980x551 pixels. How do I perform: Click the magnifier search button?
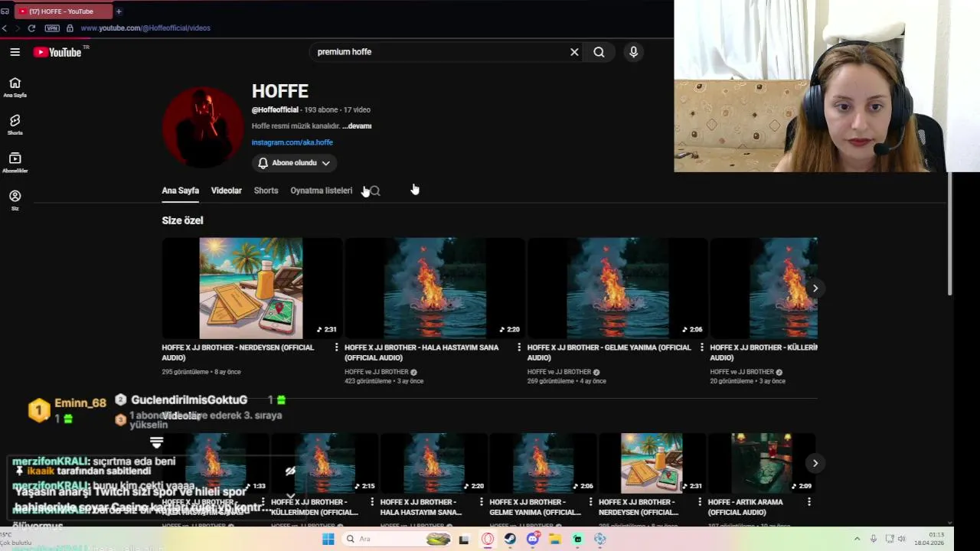(599, 52)
